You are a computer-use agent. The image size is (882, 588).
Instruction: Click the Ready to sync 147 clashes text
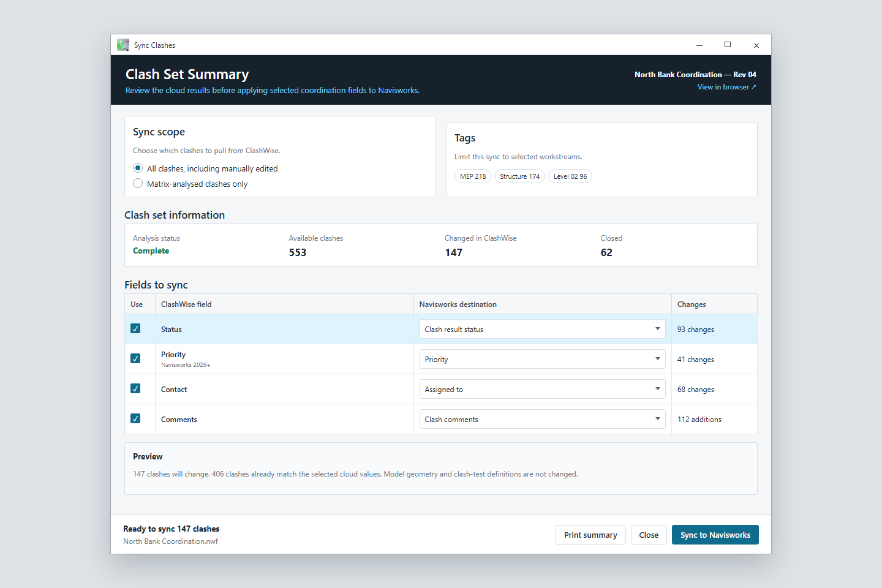tap(171, 529)
